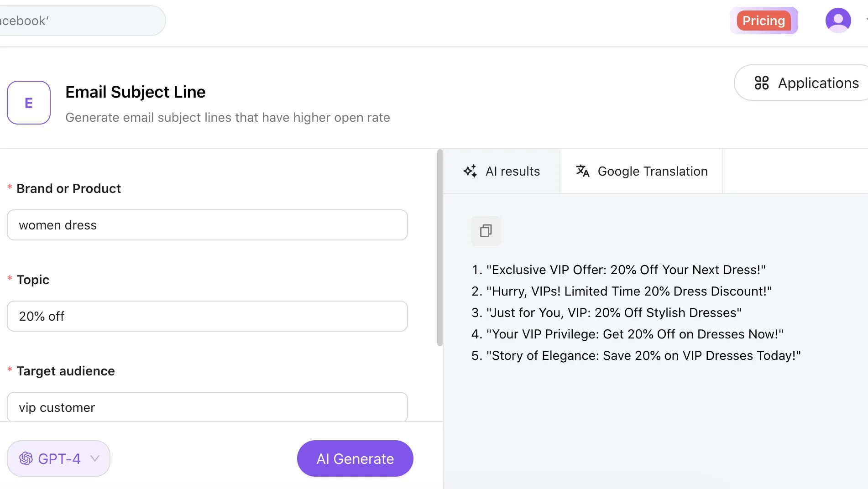Click the sparkle icon on AI results tab

click(471, 171)
